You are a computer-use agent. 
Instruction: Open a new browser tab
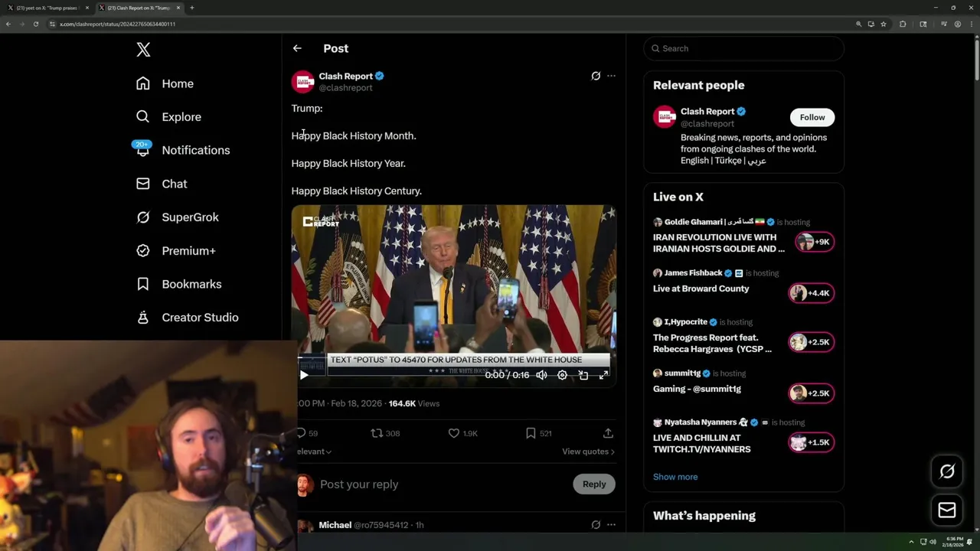tap(191, 8)
